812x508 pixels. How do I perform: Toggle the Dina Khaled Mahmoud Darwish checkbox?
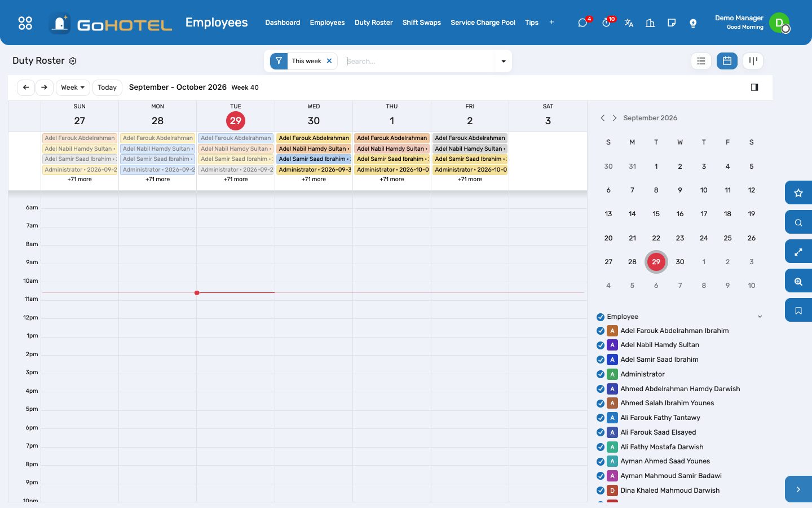[x=601, y=491]
